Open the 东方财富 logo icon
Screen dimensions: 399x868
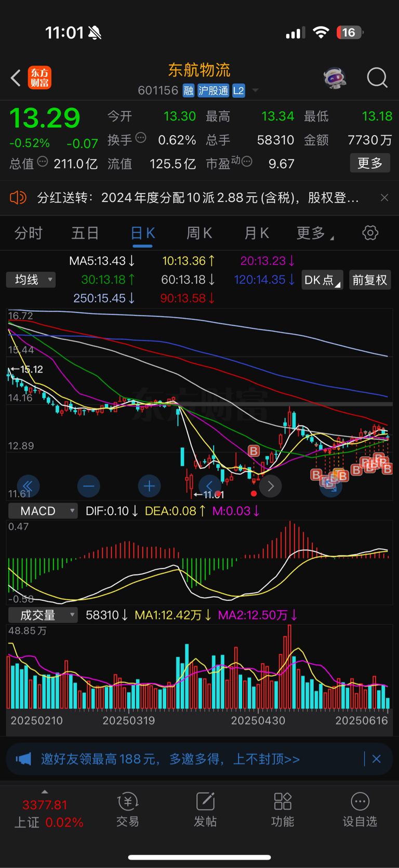(x=39, y=78)
